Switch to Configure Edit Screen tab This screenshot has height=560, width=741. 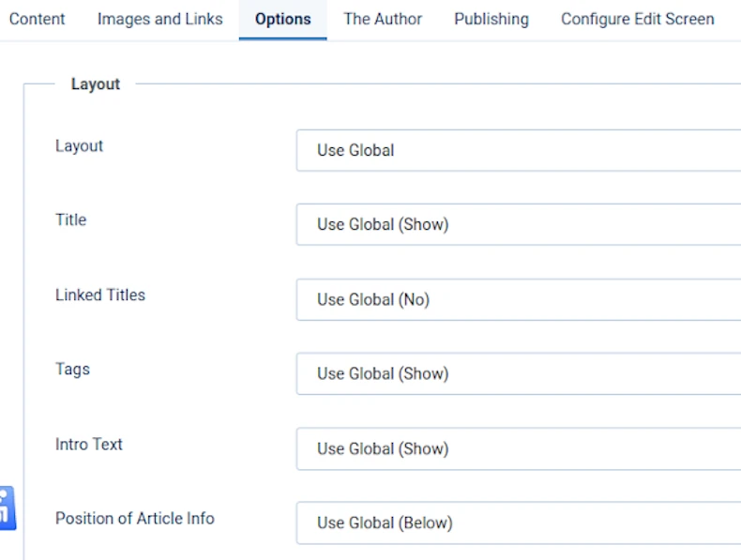click(638, 19)
